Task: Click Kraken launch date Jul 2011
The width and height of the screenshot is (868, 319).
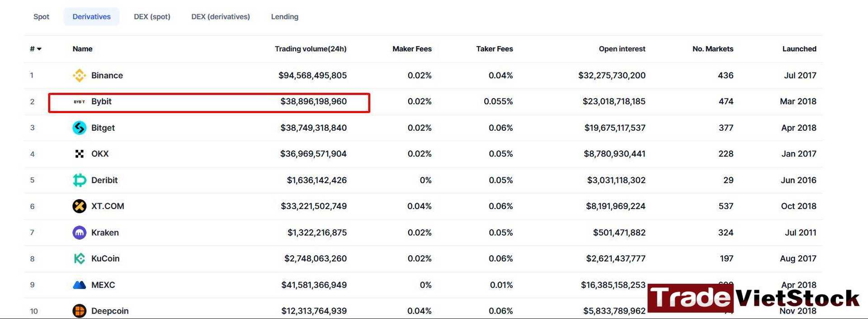Action: pyautogui.click(x=801, y=233)
